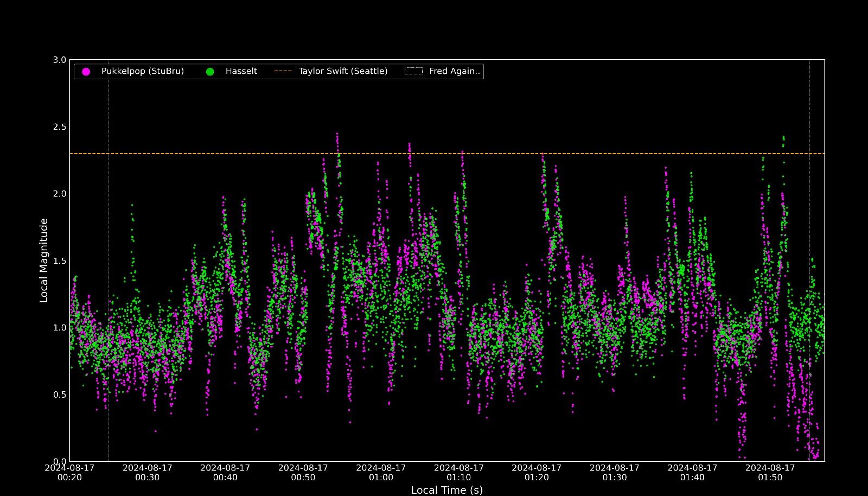Click the magenta Pukkelpop legend marker
The image size is (868, 496).
click(86, 72)
